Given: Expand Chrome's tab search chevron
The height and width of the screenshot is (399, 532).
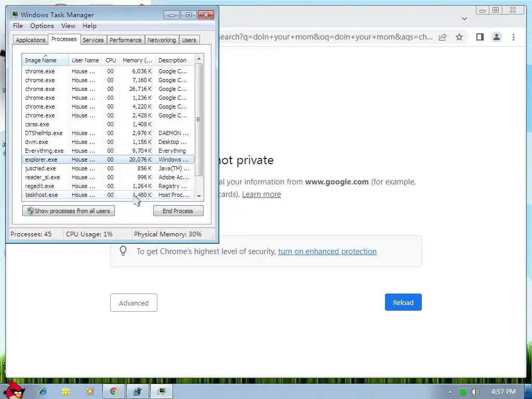Looking at the screenshot, I should [464, 19].
